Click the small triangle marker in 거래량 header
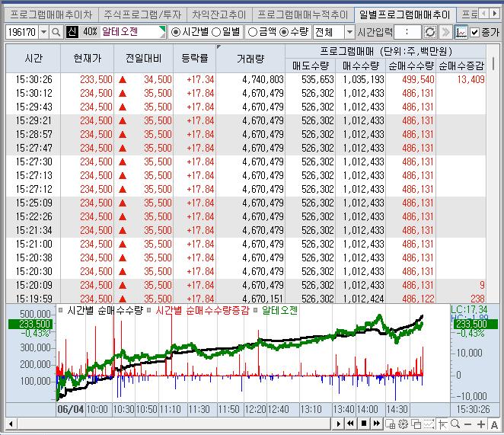Viewport: 504px width, 435px height. point(219,47)
